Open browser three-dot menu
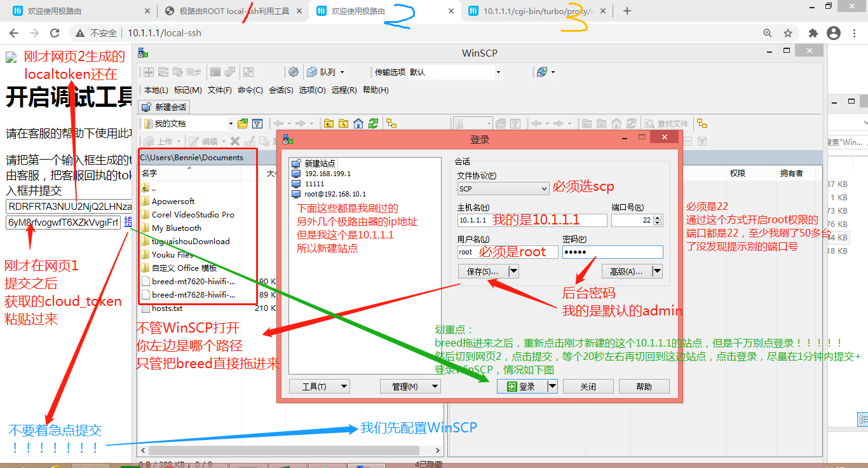Image resolution: width=868 pixels, height=468 pixels. pos(853,33)
